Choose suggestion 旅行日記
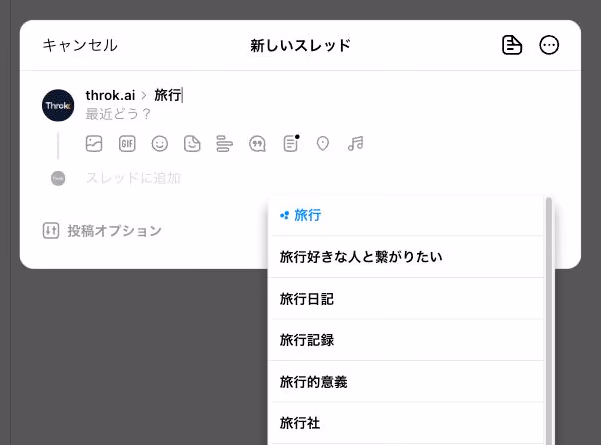Screen dimensions: 601x445 [407, 299]
